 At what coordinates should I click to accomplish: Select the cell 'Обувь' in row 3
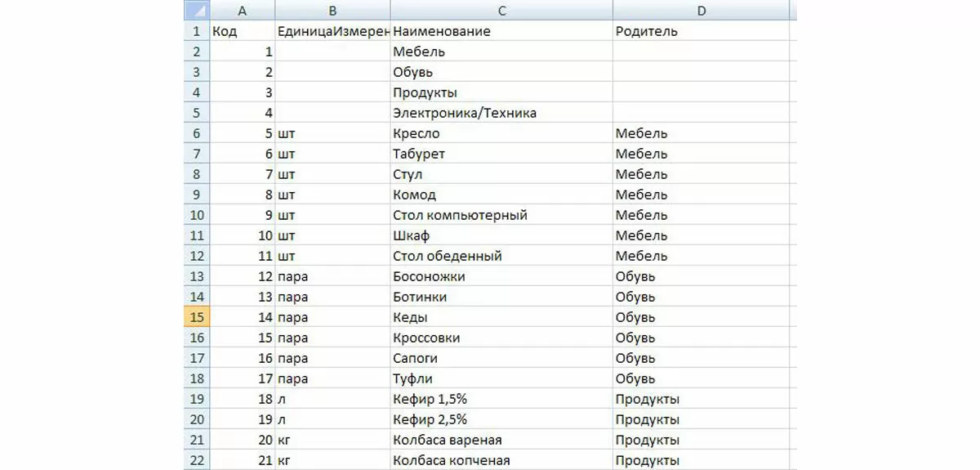point(501,72)
